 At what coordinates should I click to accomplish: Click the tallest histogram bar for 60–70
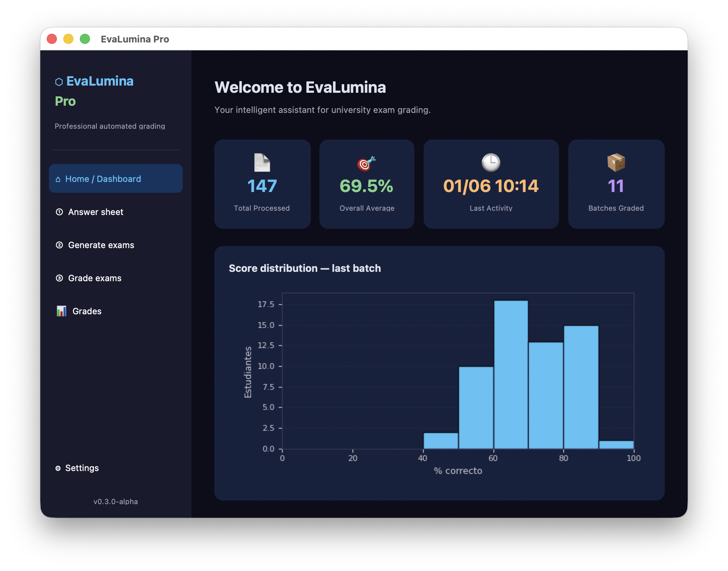511,375
